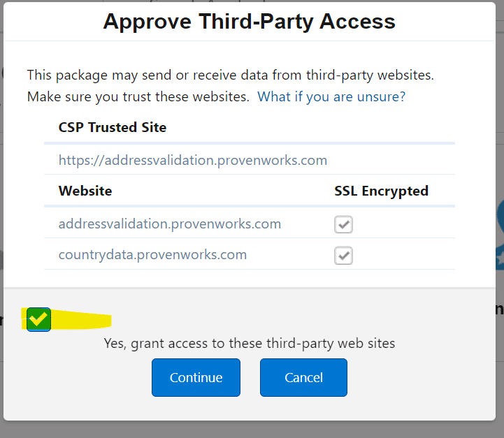
Task: Click the Website column header
Action: click(x=85, y=191)
